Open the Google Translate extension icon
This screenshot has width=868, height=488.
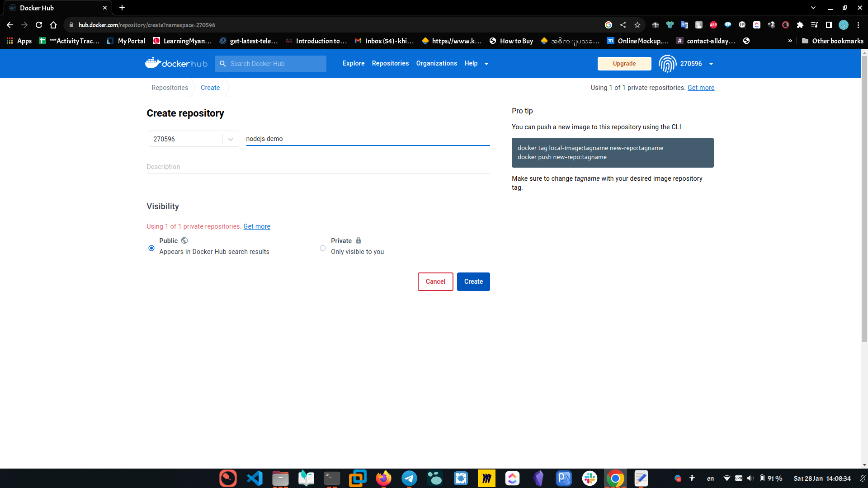(684, 25)
